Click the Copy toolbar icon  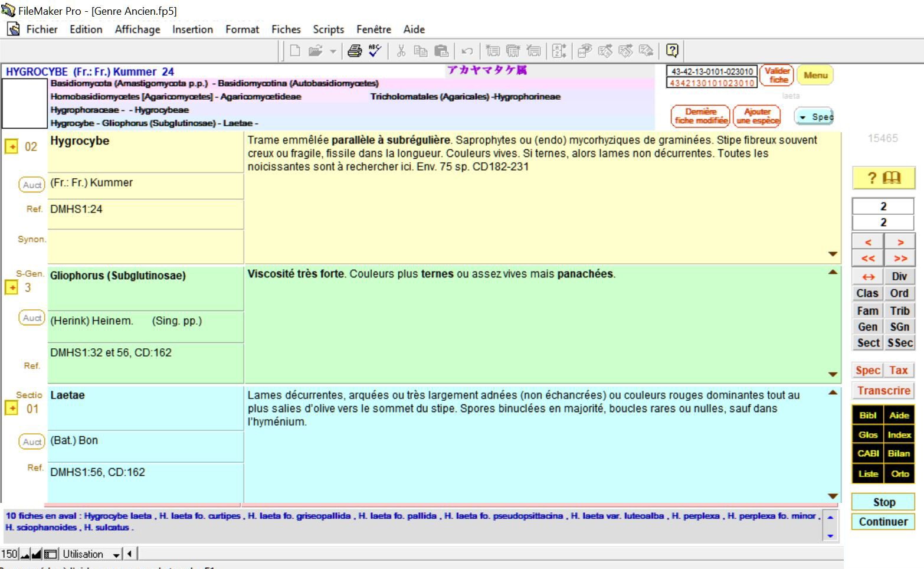click(421, 51)
